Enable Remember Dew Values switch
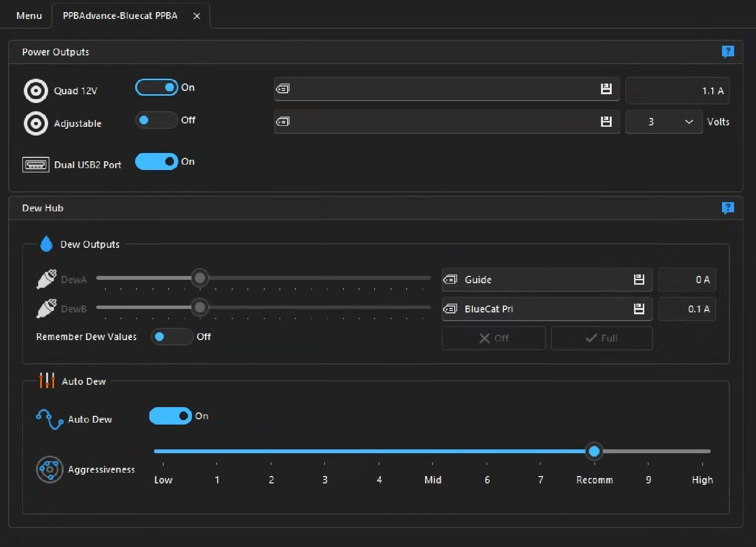This screenshot has height=547, width=756. coord(172,337)
